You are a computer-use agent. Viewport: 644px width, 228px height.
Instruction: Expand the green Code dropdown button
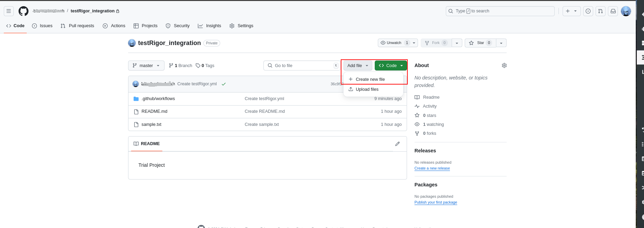(391, 66)
